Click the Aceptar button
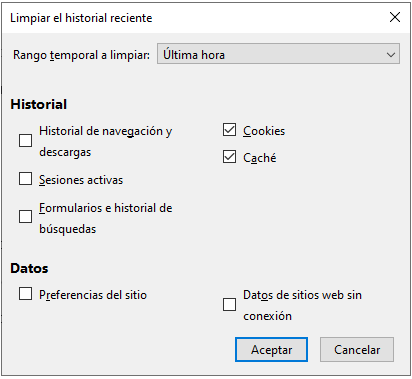This screenshot has height=379, width=412. 271,350
